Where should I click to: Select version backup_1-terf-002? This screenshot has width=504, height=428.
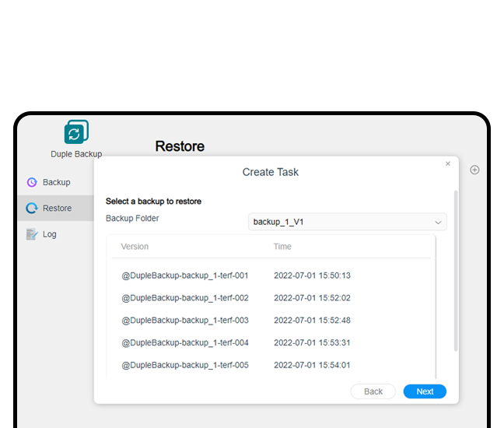point(185,298)
